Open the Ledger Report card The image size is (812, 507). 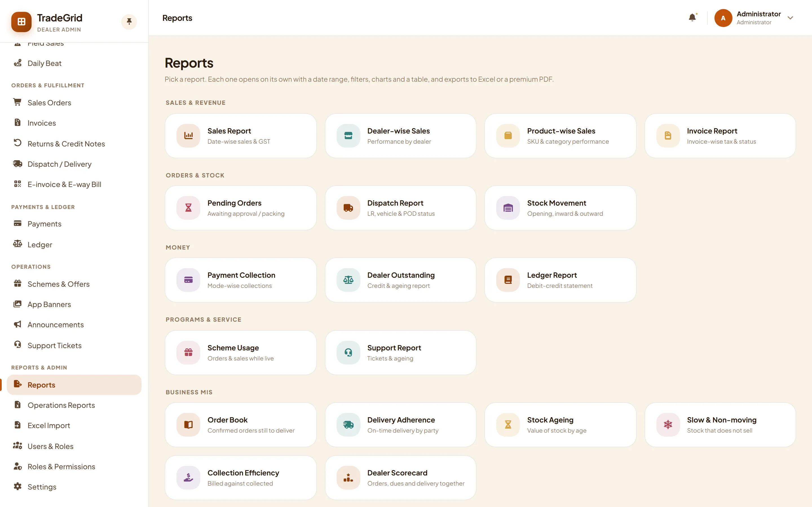click(x=560, y=280)
